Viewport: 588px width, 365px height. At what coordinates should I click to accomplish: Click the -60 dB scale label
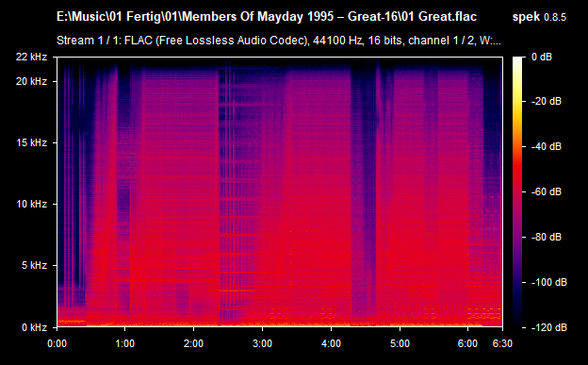(547, 191)
